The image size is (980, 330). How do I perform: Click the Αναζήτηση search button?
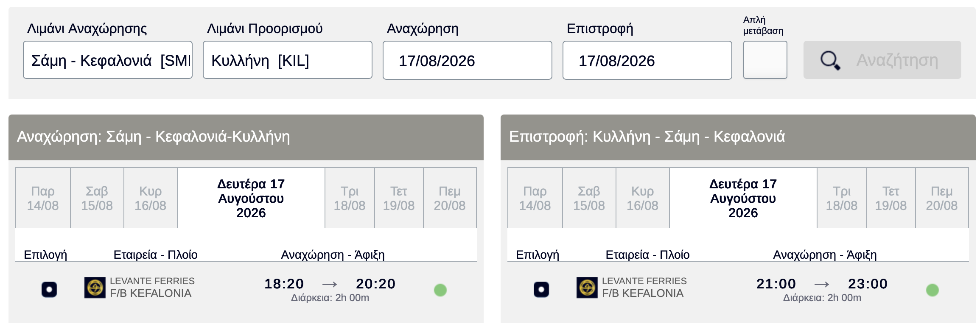point(882,60)
